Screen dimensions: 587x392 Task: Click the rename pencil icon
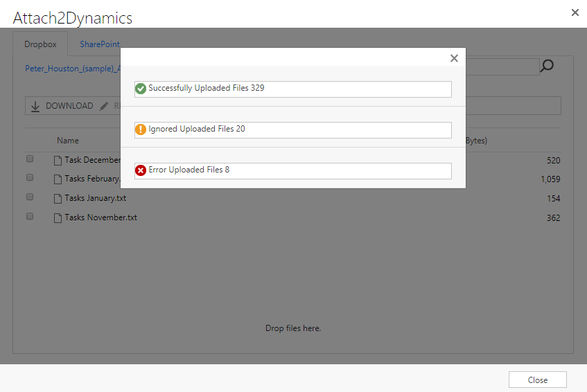[x=104, y=106]
